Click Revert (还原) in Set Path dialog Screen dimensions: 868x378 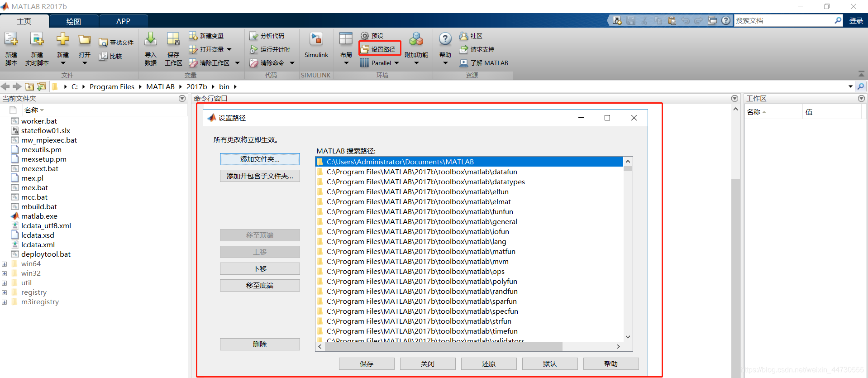[489, 364]
